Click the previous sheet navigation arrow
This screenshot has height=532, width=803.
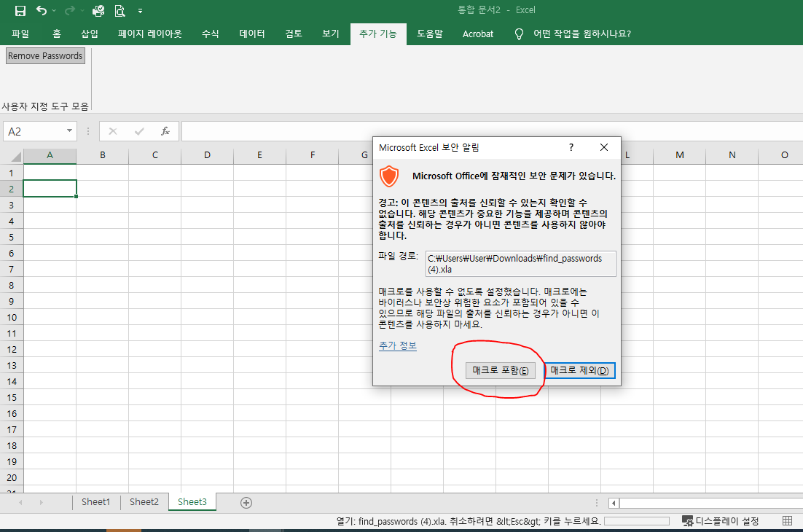click(20, 502)
